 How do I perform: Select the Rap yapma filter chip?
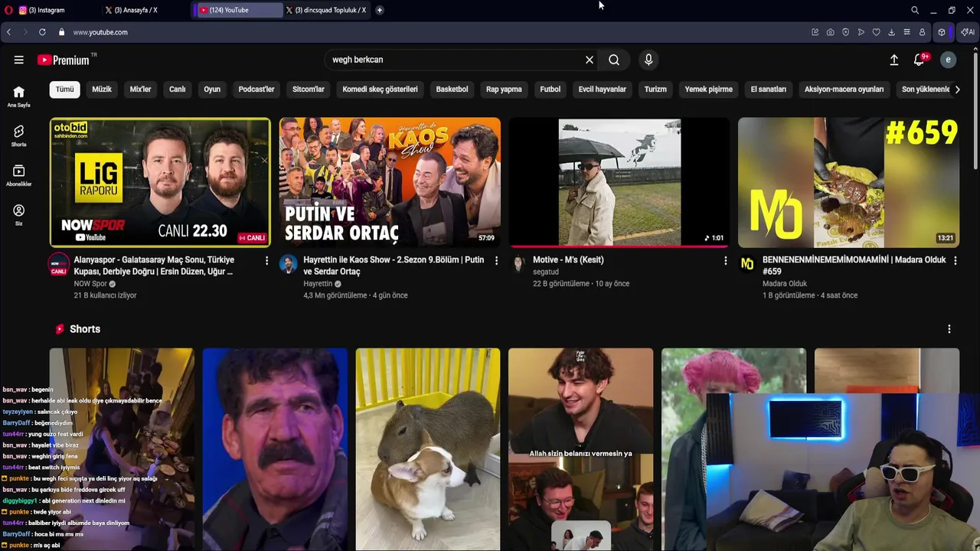coord(504,90)
